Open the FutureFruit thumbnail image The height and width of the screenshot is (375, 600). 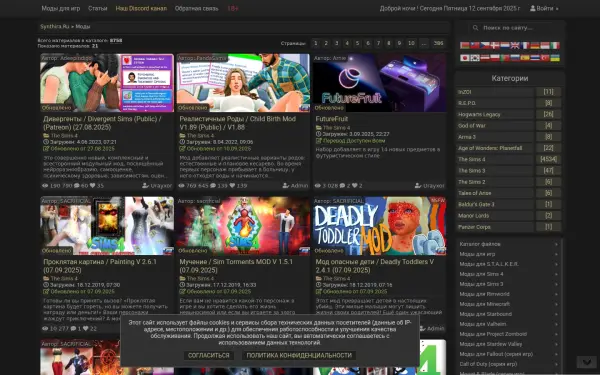(379, 83)
